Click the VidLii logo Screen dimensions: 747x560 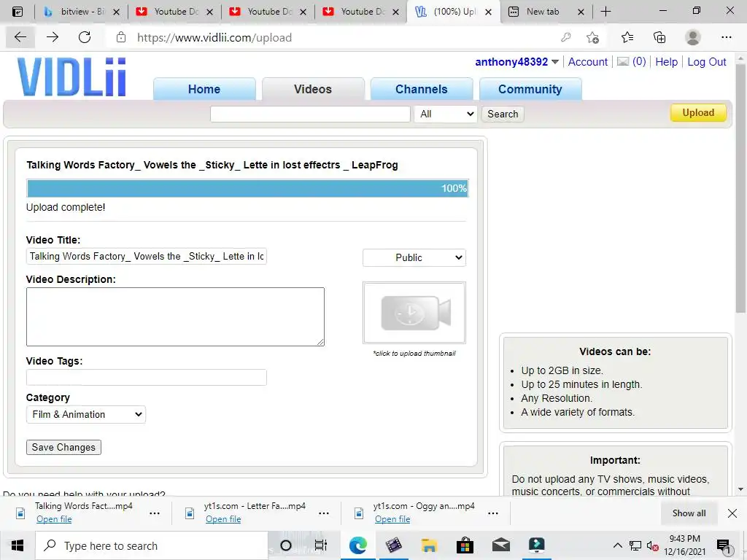coord(71,77)
